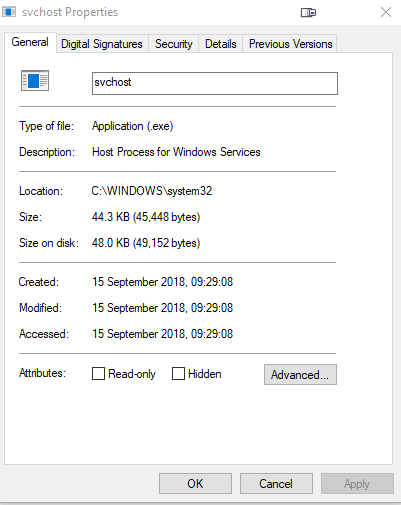This screenshot has width=401, height=505.
Task: Click the title bar toolbar icon near close
Action: click(308, 13)
